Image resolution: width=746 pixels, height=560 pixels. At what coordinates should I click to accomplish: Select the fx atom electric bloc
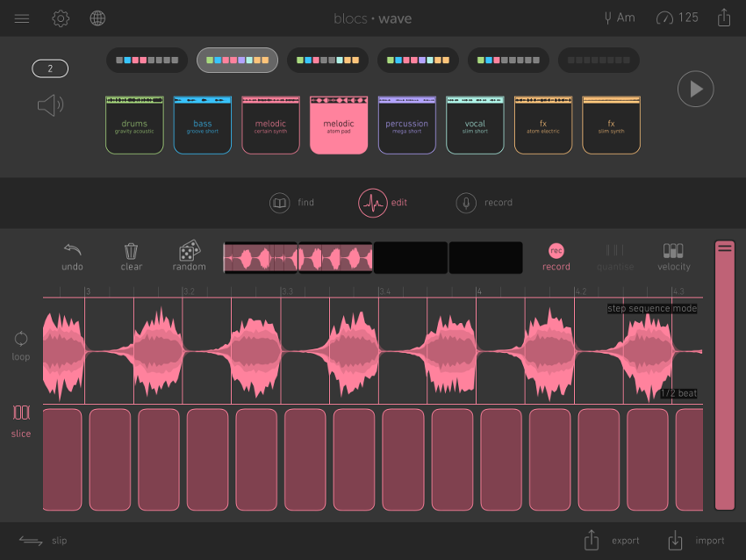click(543, 126)
